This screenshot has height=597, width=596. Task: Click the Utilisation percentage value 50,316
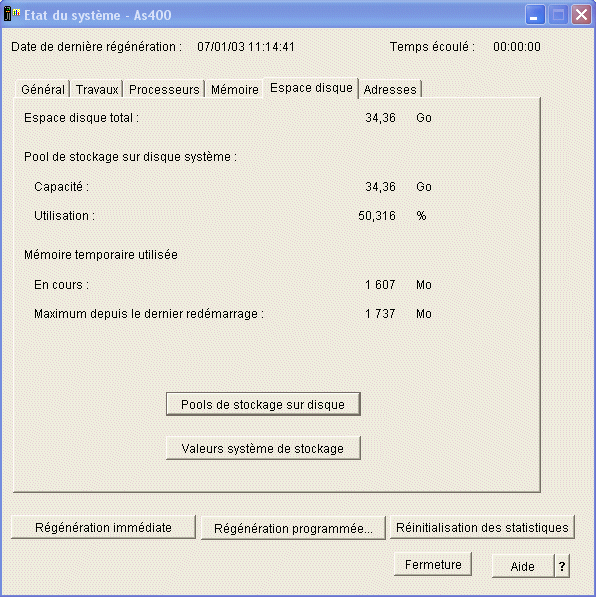point(377,216)
